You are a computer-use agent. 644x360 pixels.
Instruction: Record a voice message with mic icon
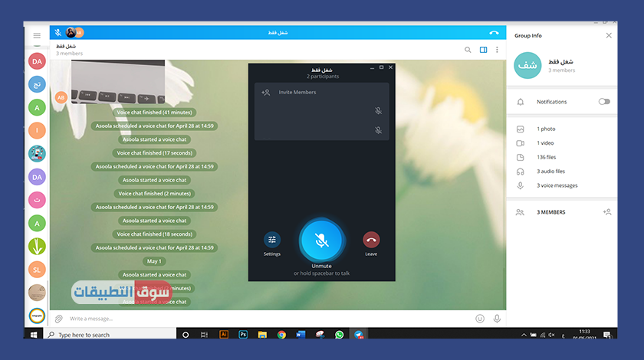pos(497,319)
